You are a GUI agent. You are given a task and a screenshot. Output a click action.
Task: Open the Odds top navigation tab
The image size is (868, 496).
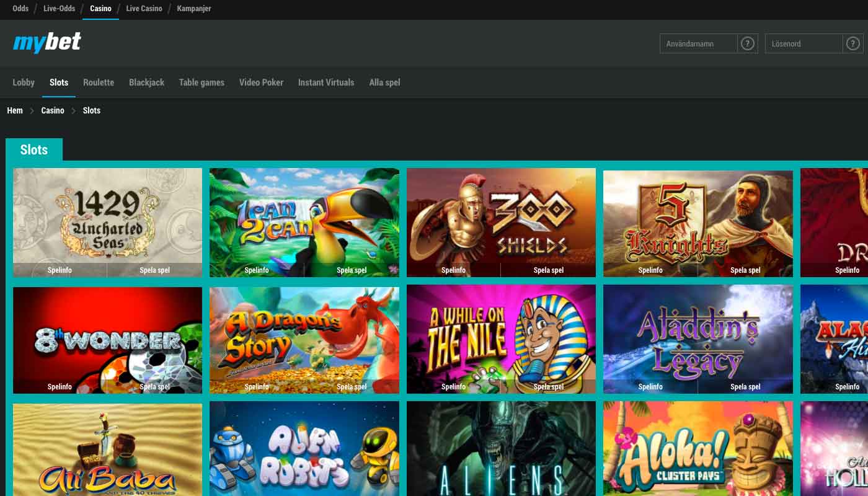pos(20,9)
